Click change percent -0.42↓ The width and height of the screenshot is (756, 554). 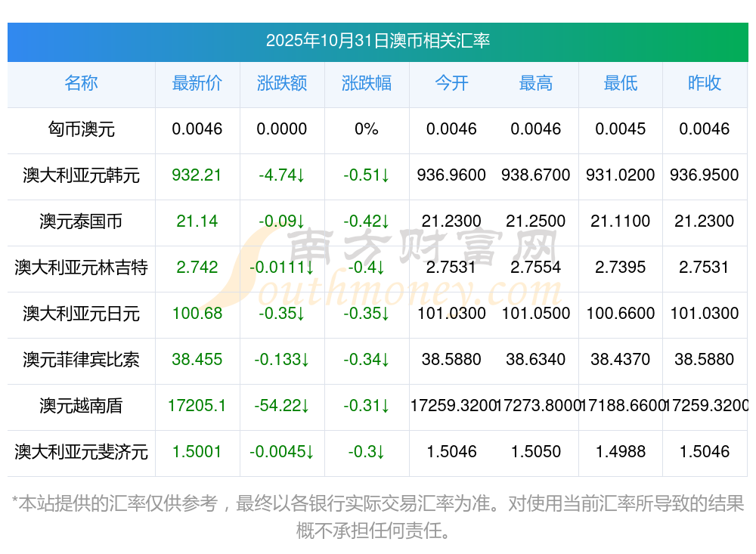pos(367,221)
